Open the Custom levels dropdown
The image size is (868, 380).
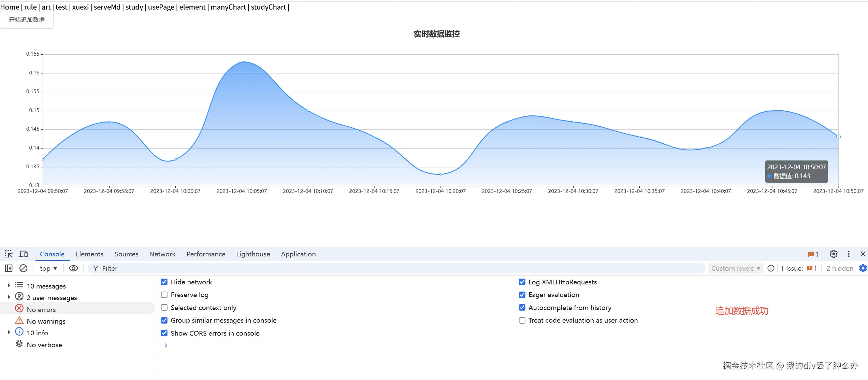tap(735, 268)
